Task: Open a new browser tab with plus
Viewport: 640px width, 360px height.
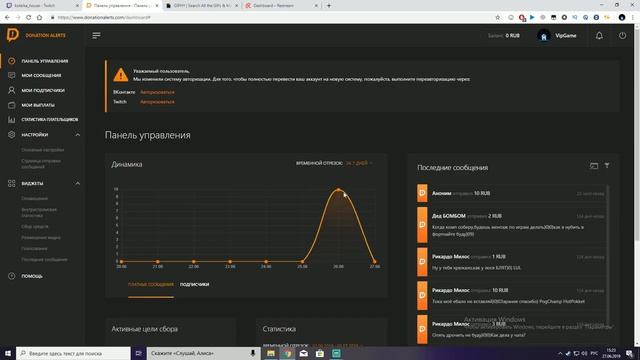Action: [329, 6]
